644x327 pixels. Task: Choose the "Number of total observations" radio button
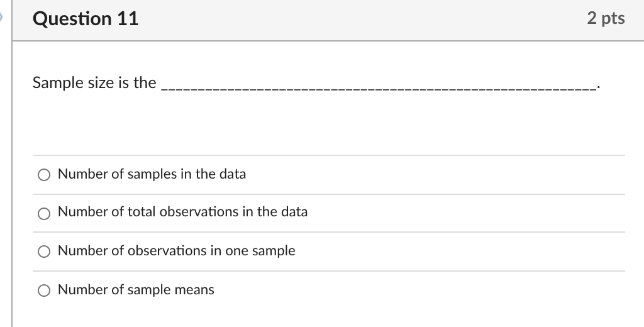point(44,214)
